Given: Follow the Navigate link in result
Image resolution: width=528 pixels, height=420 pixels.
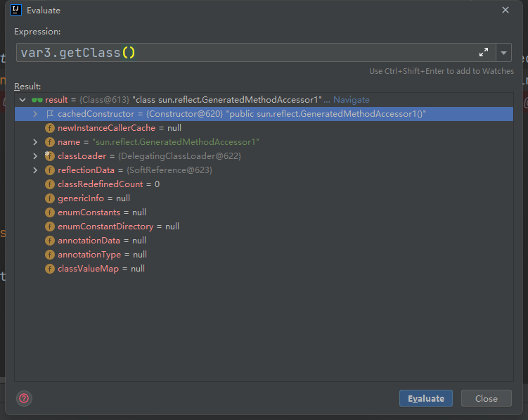Looking at the screenshot, I should click(x=351, y=100).
